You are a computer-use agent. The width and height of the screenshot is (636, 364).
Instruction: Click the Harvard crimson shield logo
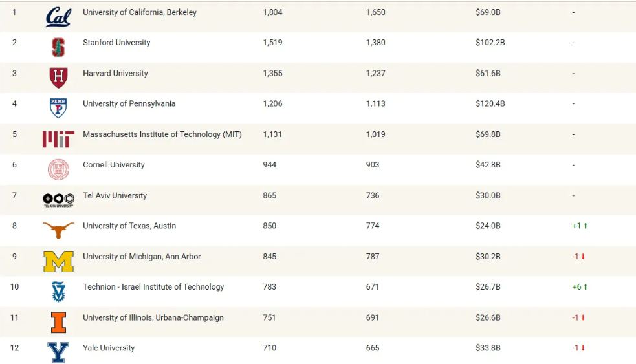pos(58,78)
